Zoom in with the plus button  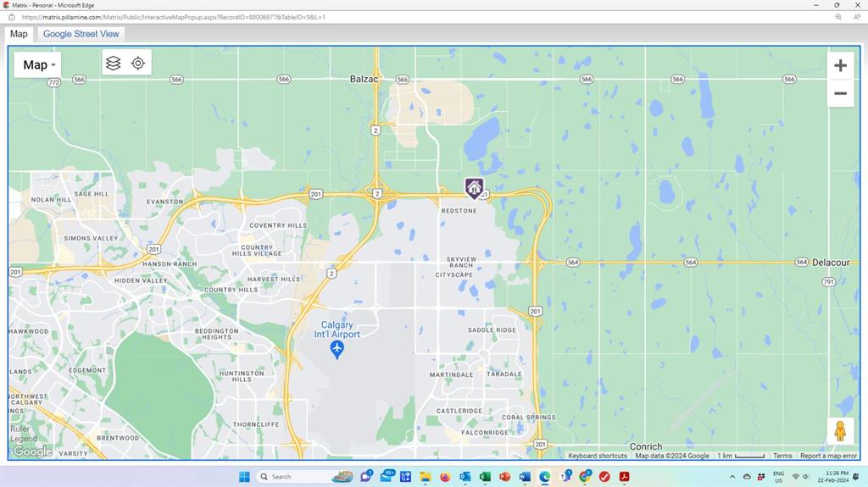coord(840,66)
